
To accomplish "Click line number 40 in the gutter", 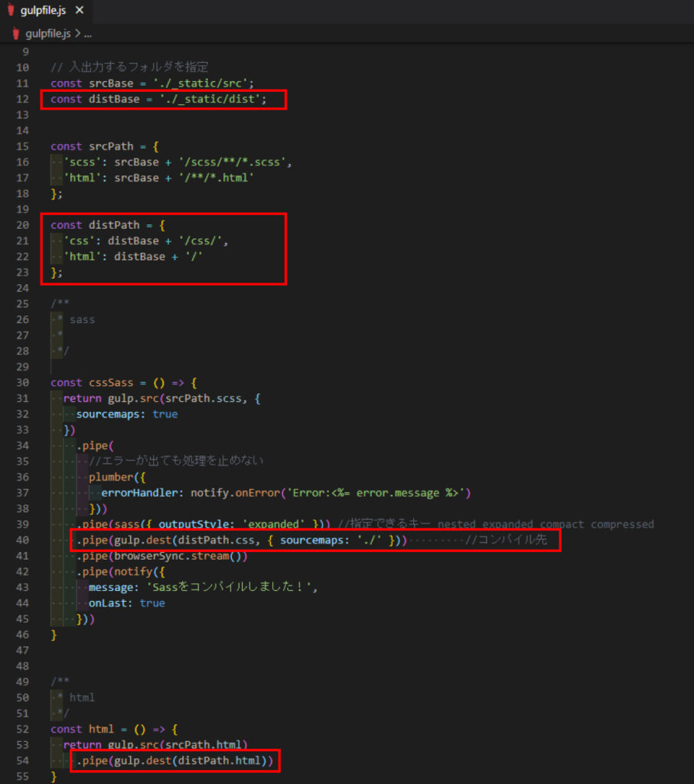I will (x=22, y=540).
